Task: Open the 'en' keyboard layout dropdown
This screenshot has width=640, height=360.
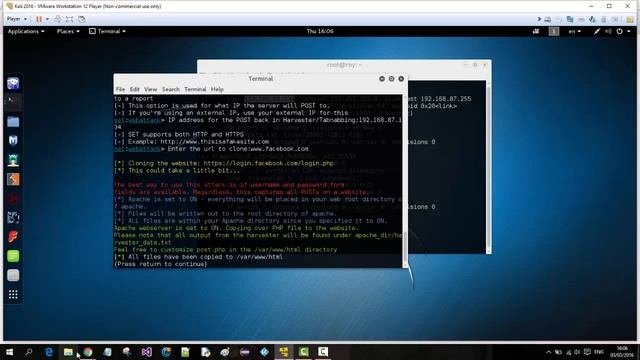Action: click(x=575, y=31)
